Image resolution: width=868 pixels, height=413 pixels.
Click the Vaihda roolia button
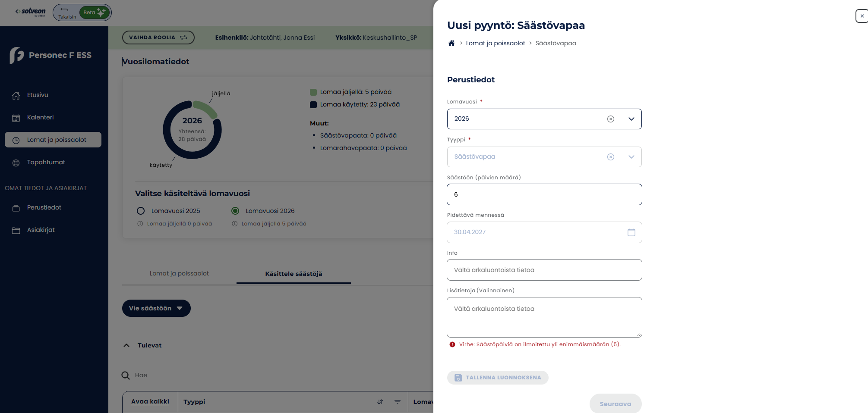pyautogui.click(x=158, y=38)
